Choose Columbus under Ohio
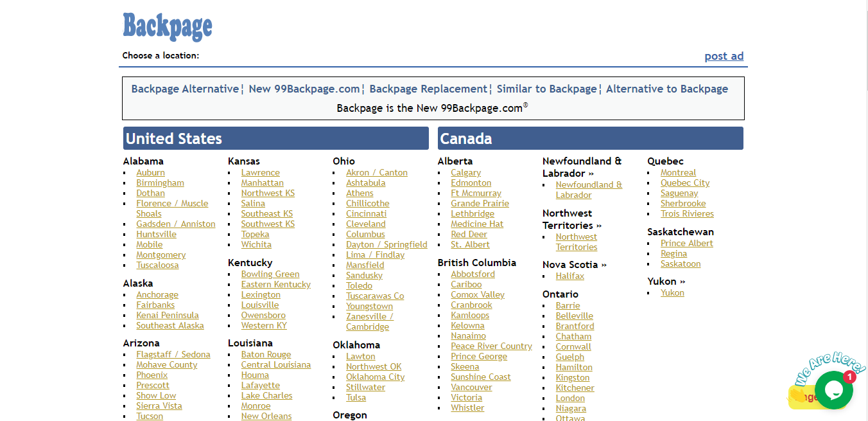The height and width of the screenshot is (421, 868). (365, 235)
